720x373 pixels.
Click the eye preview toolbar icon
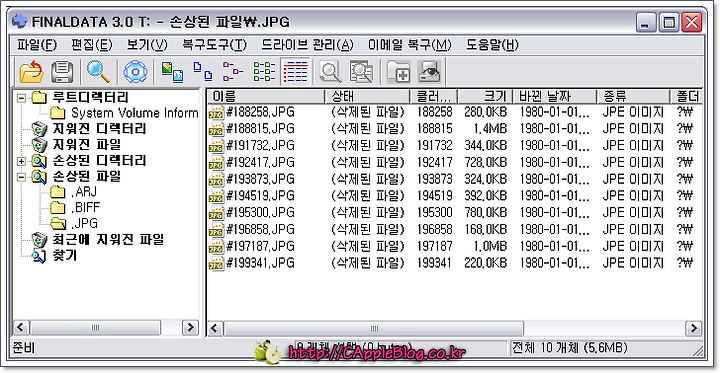coord(429,72)
